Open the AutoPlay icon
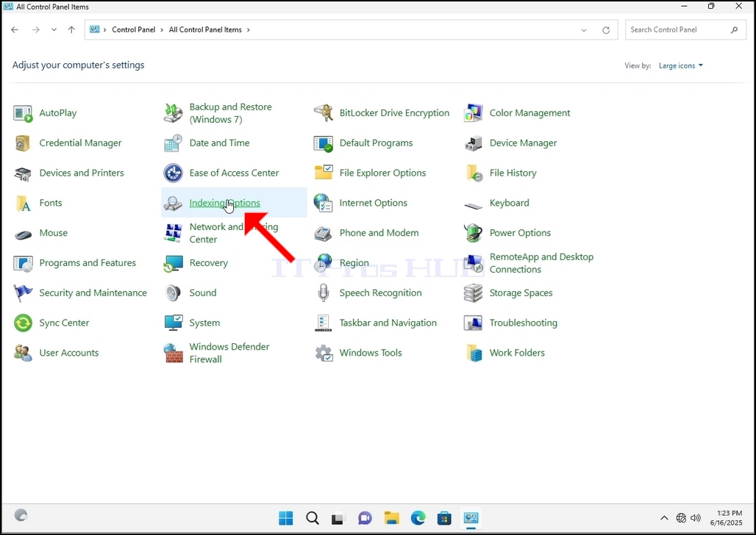The width and height of the screenshot is (756, 535). pyautogui.click(x=23, y=113)
